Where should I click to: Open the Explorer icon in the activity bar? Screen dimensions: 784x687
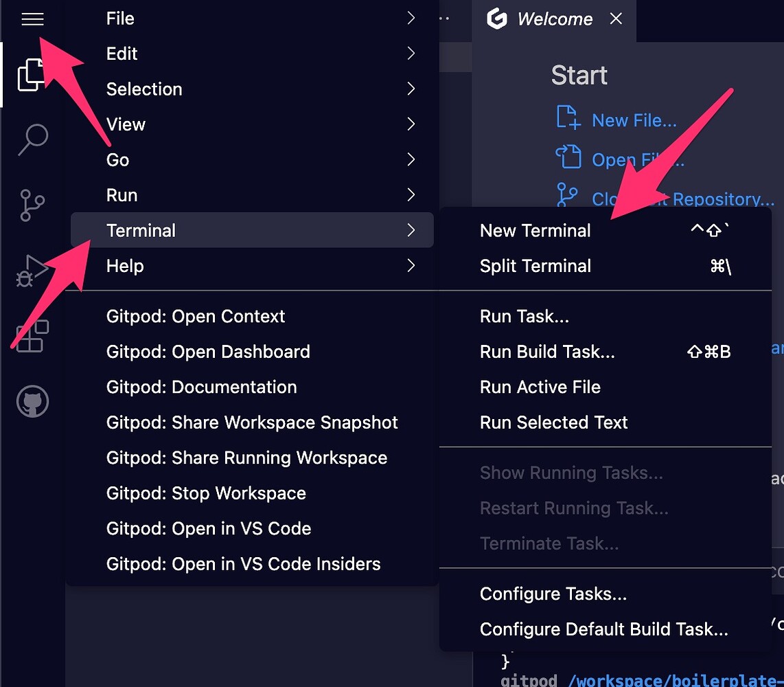coord(32,76)
